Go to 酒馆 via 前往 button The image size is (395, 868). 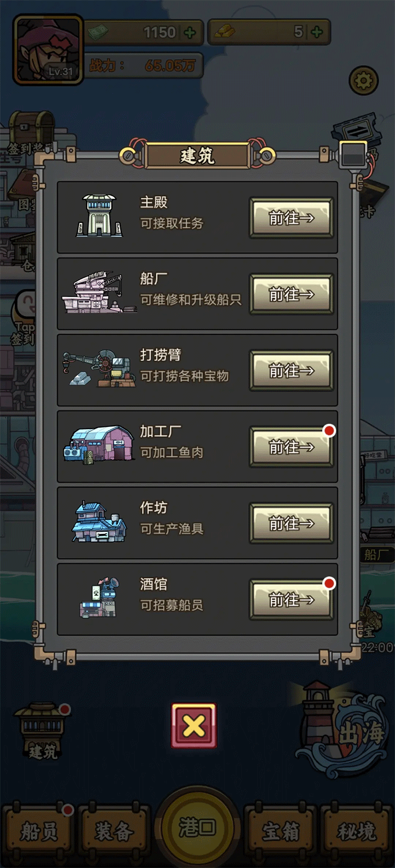tap(291, 600)
